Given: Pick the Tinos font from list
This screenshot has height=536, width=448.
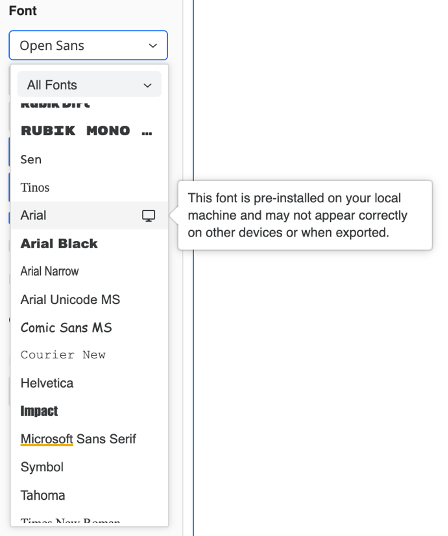Looking at the screenshot, I should click(x=89, y=187).
